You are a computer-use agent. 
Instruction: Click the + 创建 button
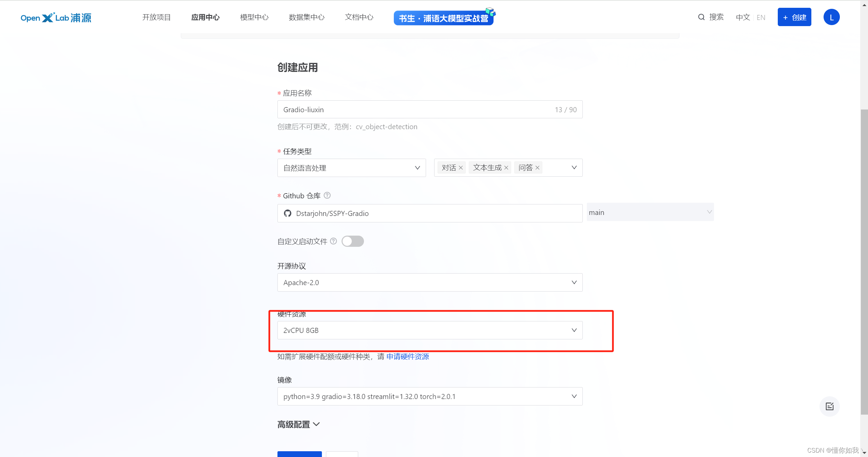coord(794,17)
